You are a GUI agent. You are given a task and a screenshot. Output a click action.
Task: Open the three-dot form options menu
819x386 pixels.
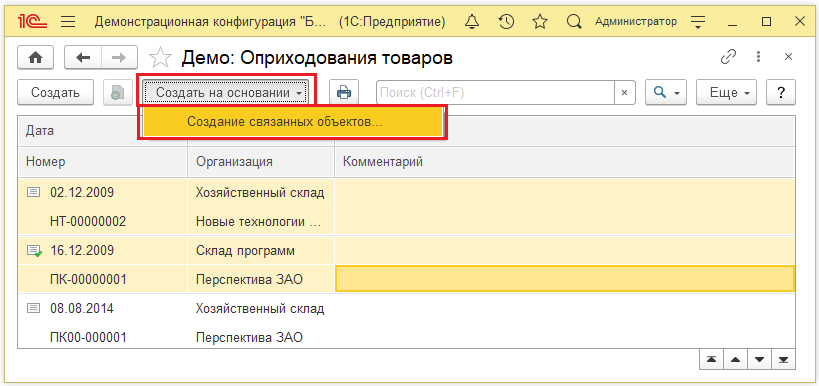pos(758,57)
